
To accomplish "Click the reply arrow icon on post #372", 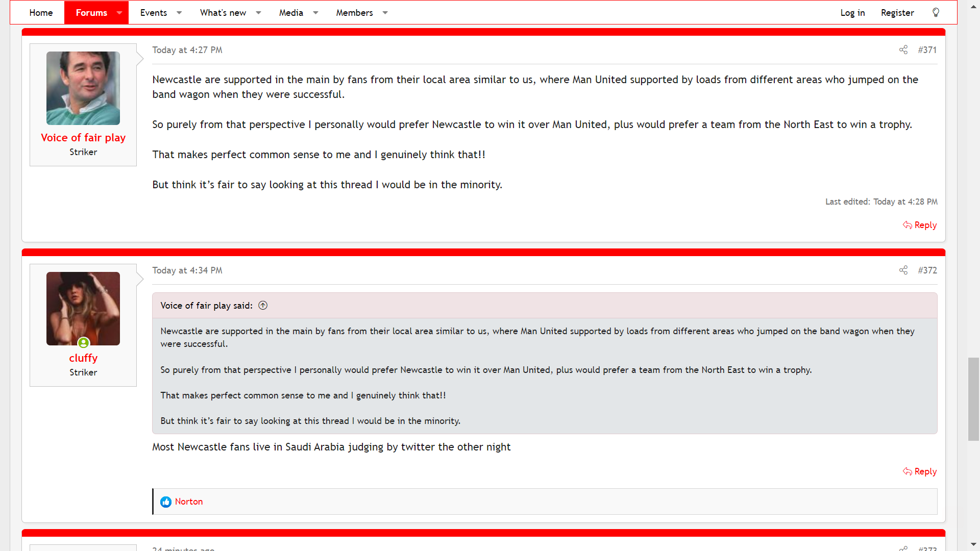I will (908, 471).
